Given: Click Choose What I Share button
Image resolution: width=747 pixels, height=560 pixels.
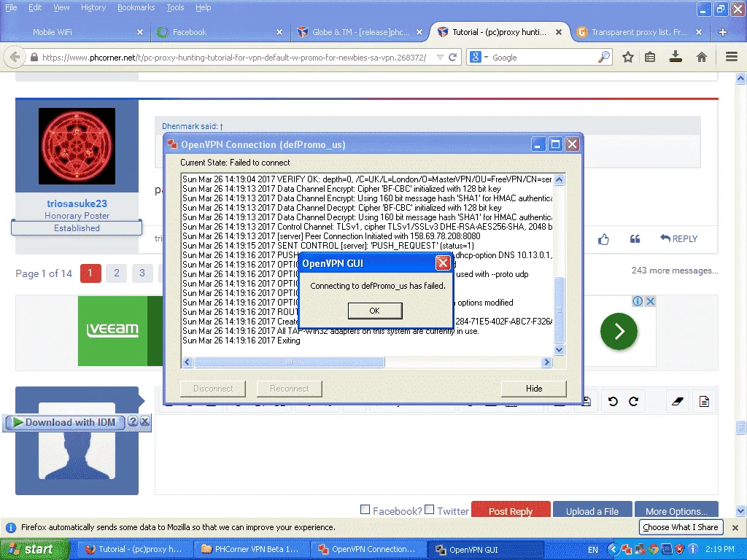Looking at the screenshot, I should click(681, 527).
